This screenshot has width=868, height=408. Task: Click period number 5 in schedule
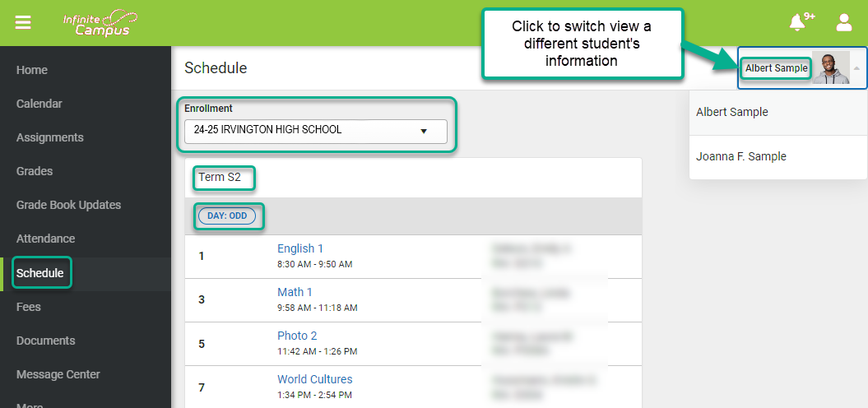point(202,344)
